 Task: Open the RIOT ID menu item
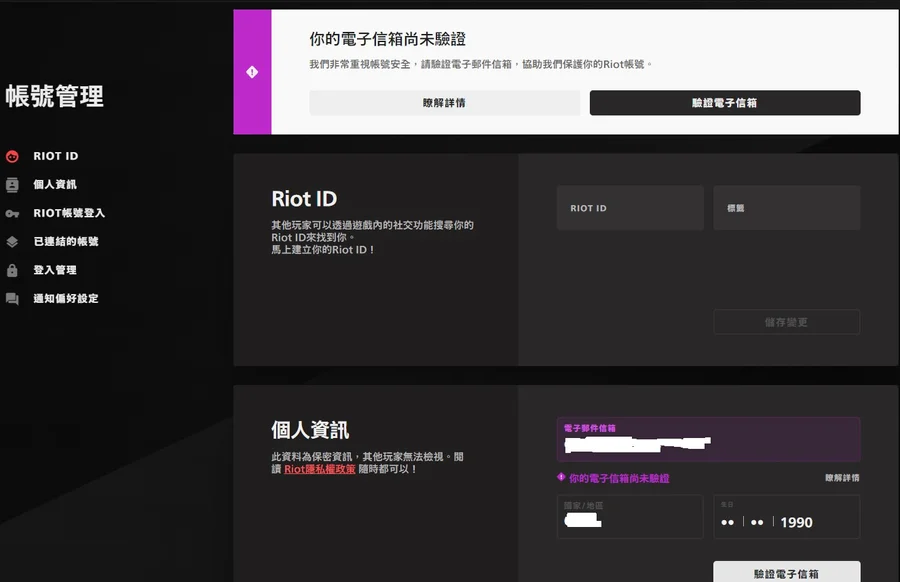click(x=55, y=156)
